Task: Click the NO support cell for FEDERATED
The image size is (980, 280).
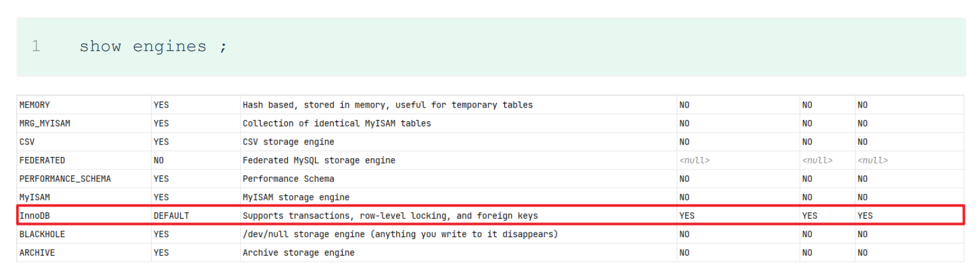Action: [x=159, y=161]
